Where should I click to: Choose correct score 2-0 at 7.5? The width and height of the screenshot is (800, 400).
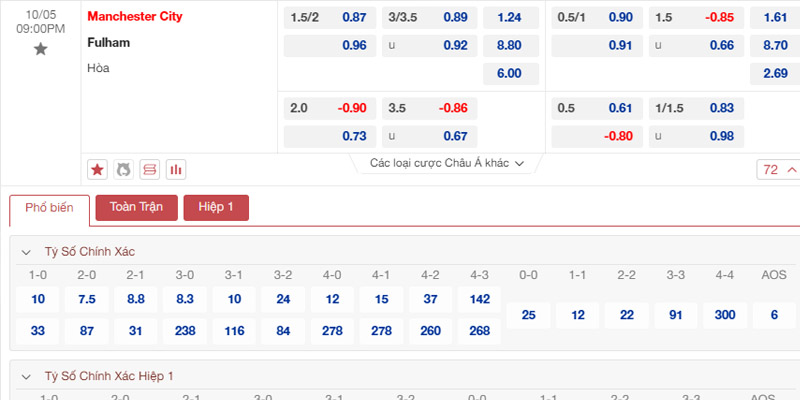click(87, 299)
